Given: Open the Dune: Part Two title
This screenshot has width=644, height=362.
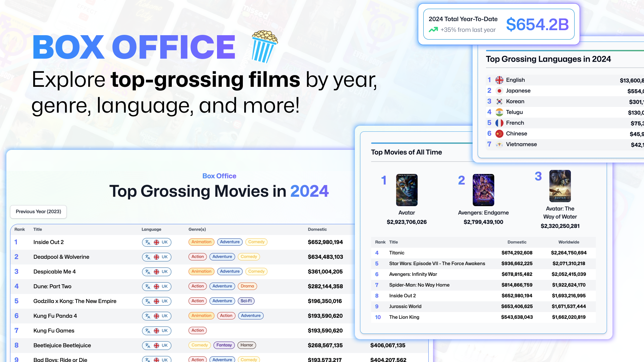Looking at the screenshot, I should point(52,286).
